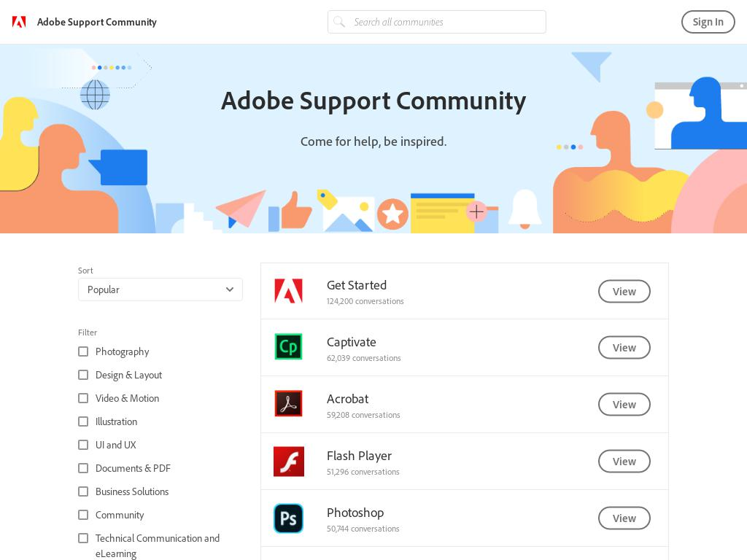The height and width of the screenshot is (560, 747).
Task: Check the Photography filter
Action: [x=83, y=351]
